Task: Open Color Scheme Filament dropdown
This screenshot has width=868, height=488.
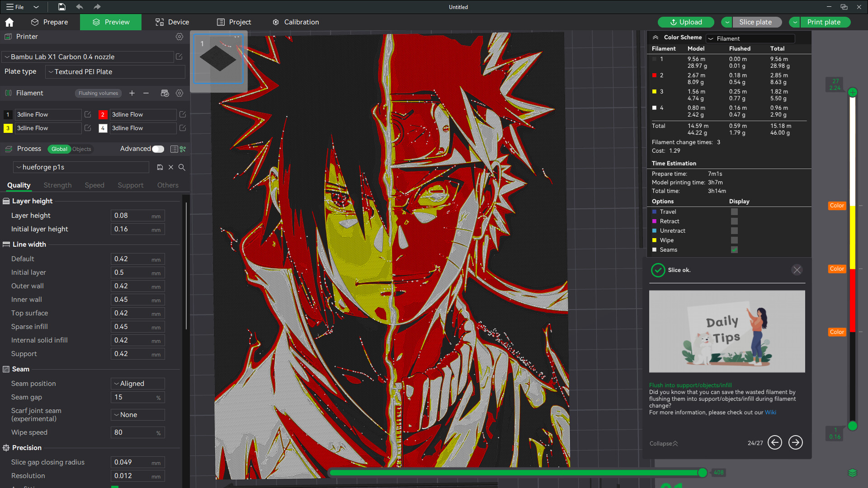Action: click(750, 38)
